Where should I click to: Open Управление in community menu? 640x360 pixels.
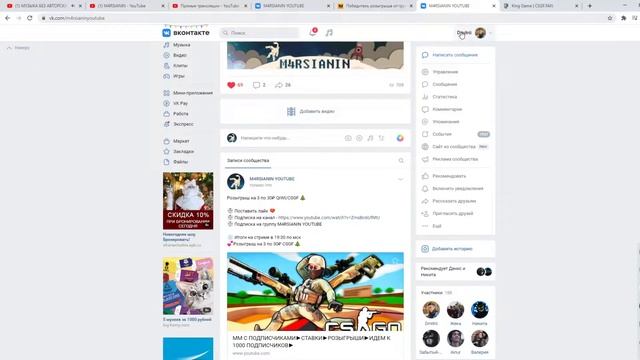(x=445, y=72)
